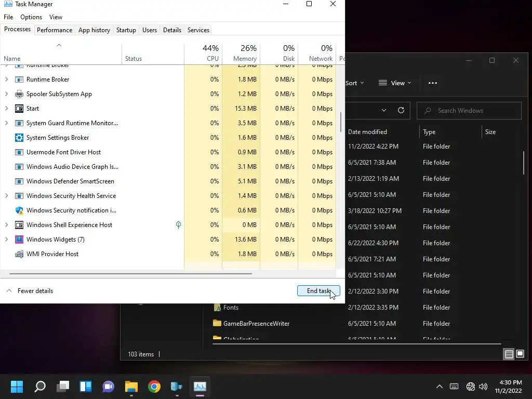Open taskbar Search magnifier
The width and height of the screenshot is (532, 399).
coord(40,387)
